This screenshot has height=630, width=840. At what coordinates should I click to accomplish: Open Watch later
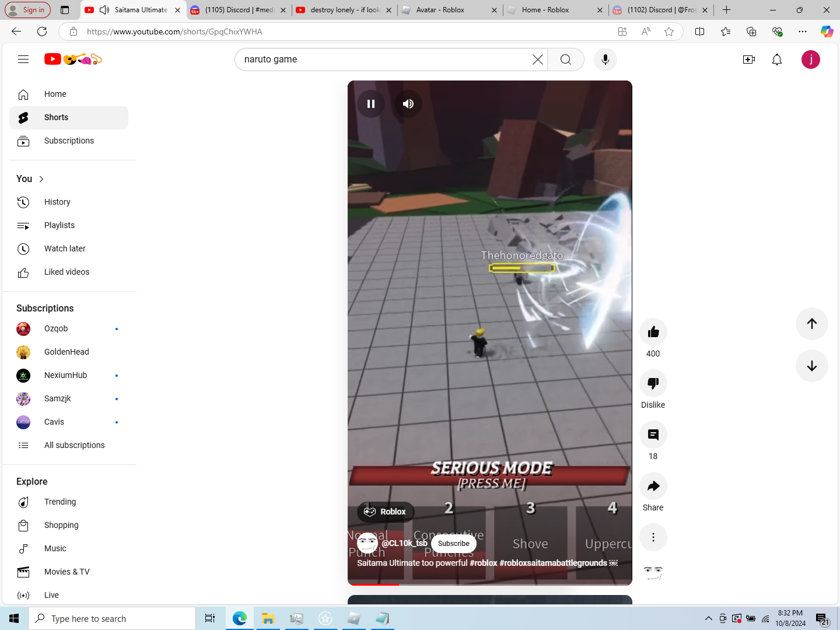[x=69, y=249]
